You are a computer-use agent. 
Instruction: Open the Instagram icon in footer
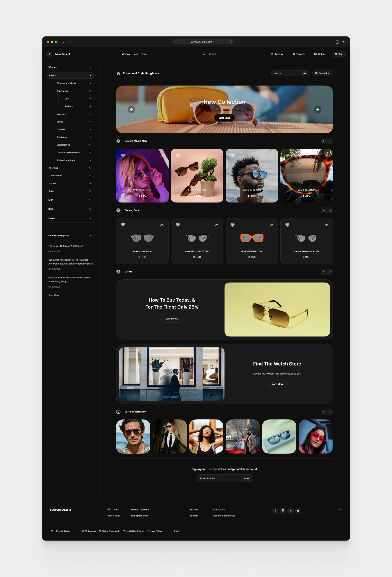click(x=283, y=511)
